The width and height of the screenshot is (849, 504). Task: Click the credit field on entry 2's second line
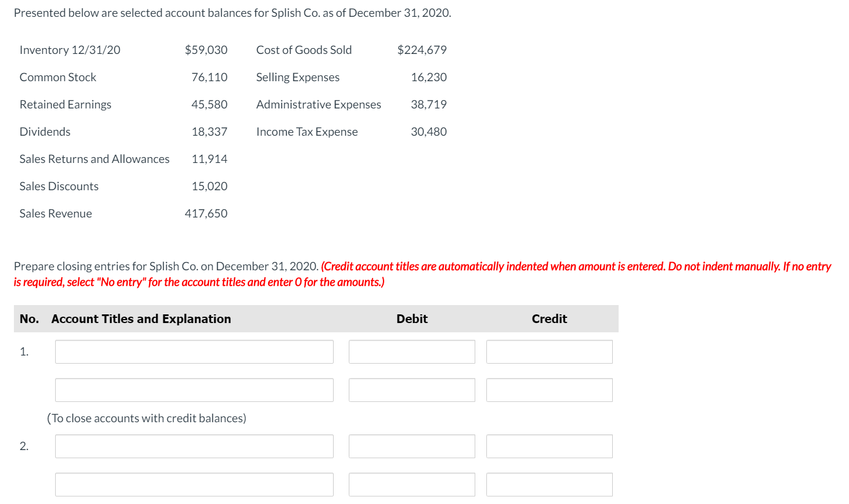click(x=549, y=484)
